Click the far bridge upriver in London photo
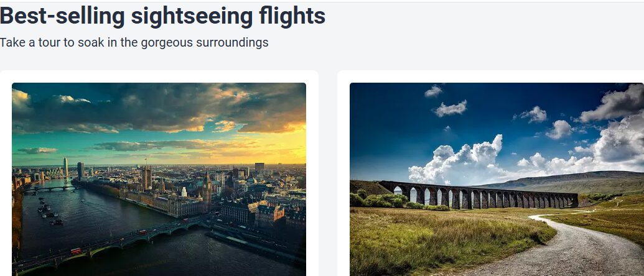This screenshot has height=276, width=644. pos(49,189)
